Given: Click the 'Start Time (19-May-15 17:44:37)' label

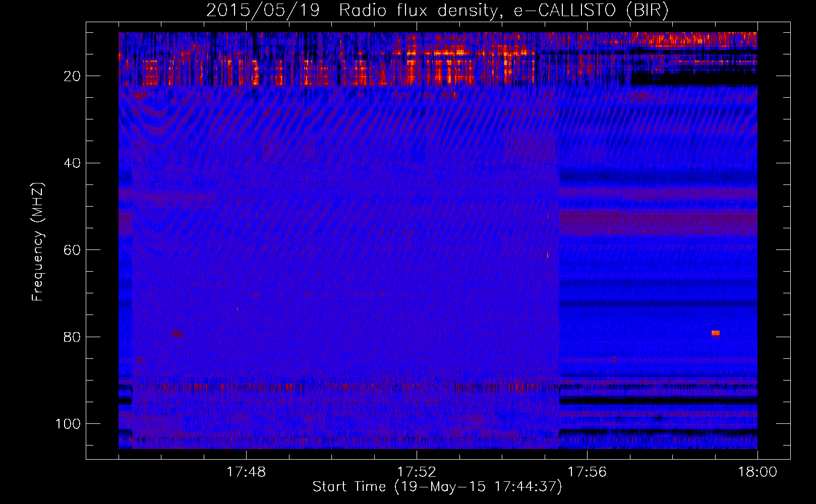Looking at the screenshot, I should point(437,487).
